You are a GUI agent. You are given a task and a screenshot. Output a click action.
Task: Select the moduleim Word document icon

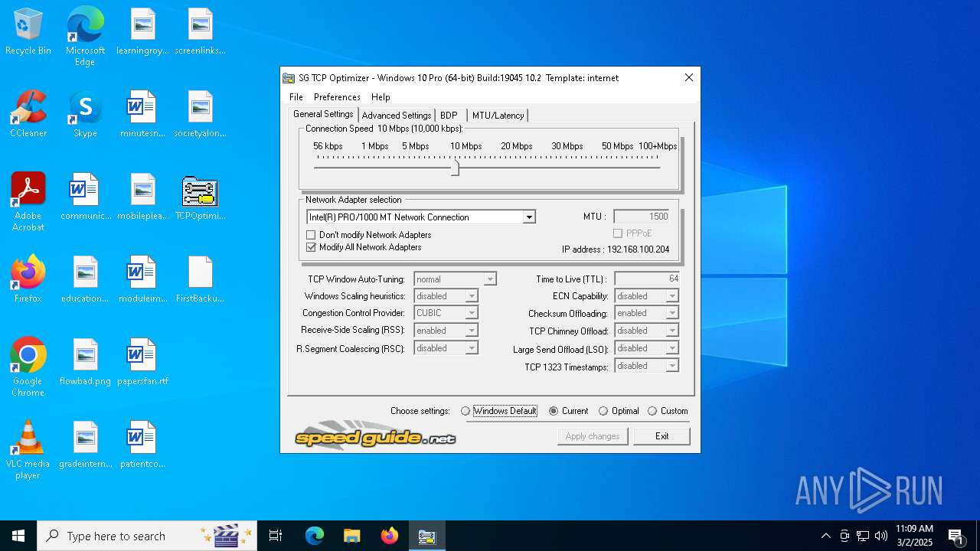142,279
